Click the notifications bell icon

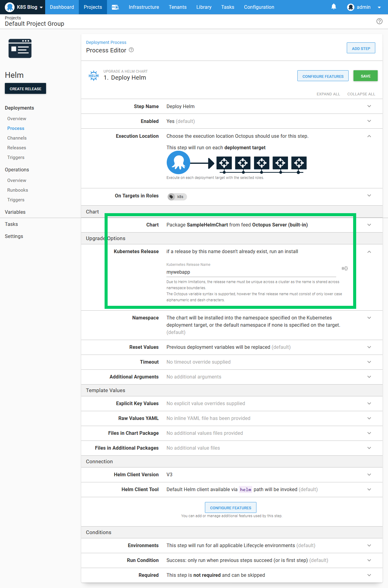click(334, 7)
